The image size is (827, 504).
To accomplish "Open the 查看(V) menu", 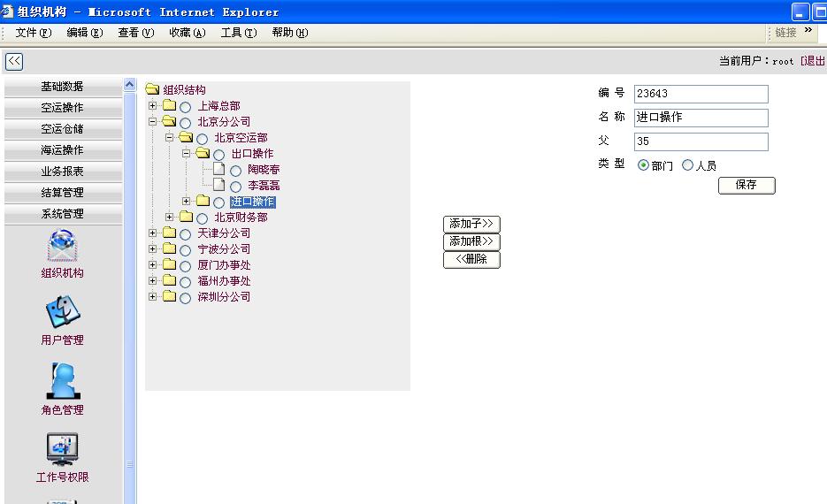I will (135, 33).
